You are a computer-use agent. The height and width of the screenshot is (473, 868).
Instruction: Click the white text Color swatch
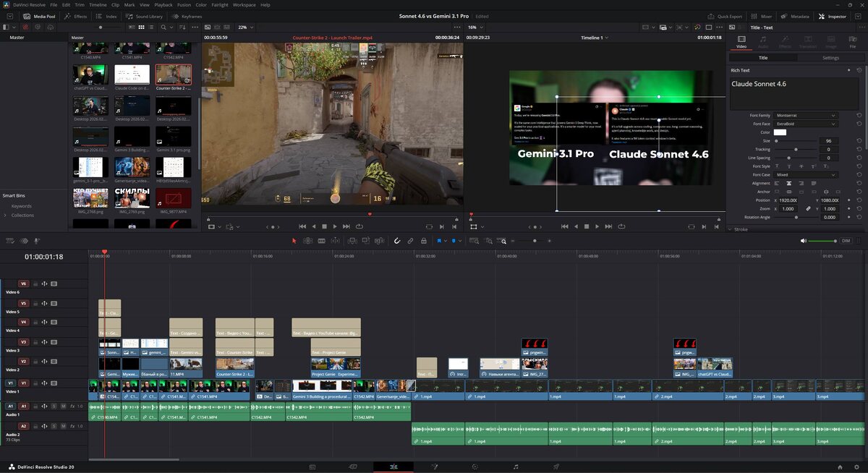[x=780, y=132]
